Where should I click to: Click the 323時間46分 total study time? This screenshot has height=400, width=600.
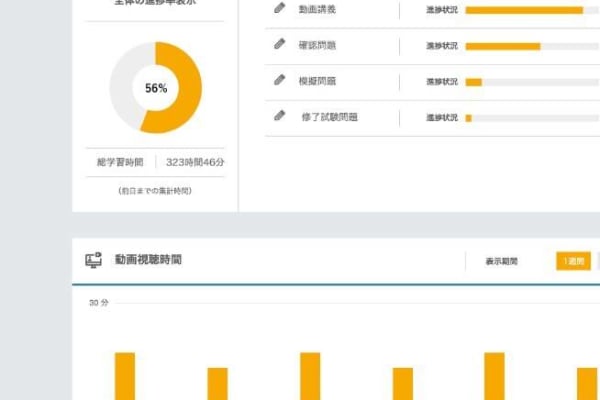[194, 161]
